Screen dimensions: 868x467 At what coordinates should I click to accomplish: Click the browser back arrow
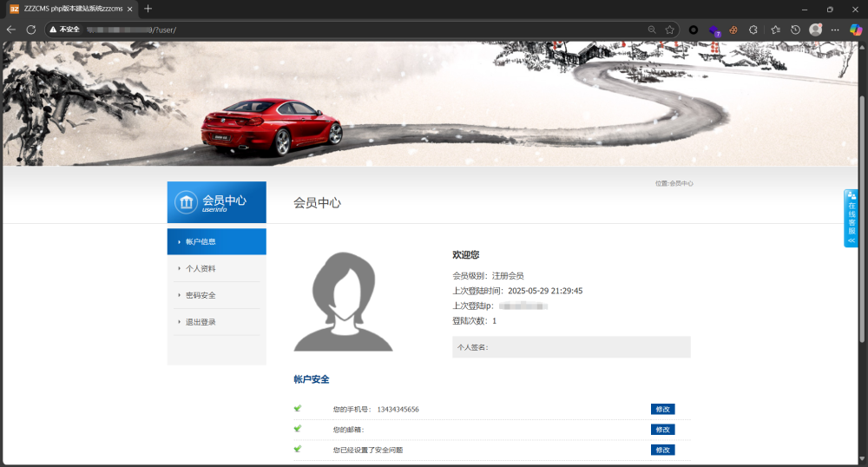[x=11, y=29]
